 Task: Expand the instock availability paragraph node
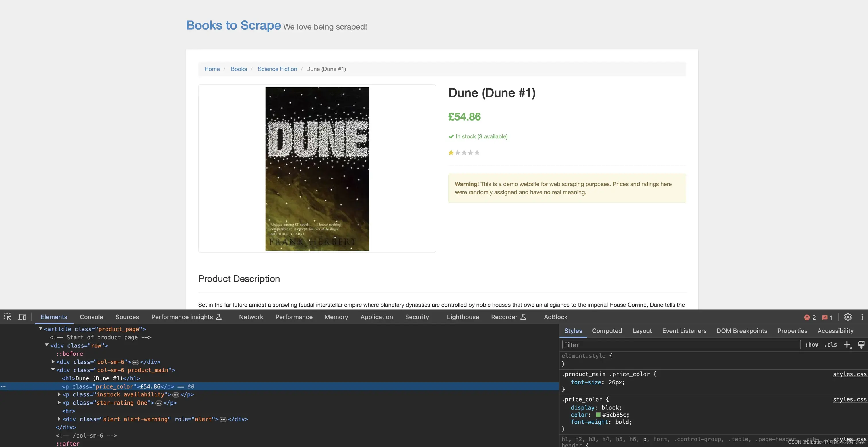click(x=59, y=394)
